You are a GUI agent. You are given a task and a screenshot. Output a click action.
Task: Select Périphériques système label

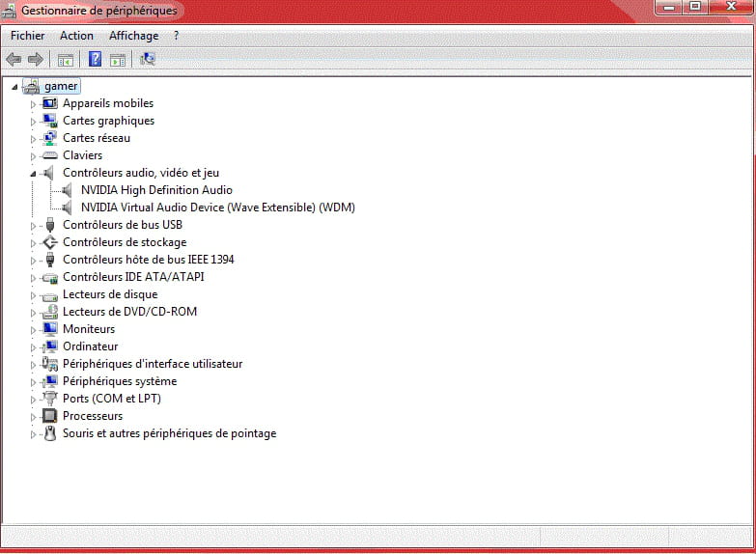120,381
